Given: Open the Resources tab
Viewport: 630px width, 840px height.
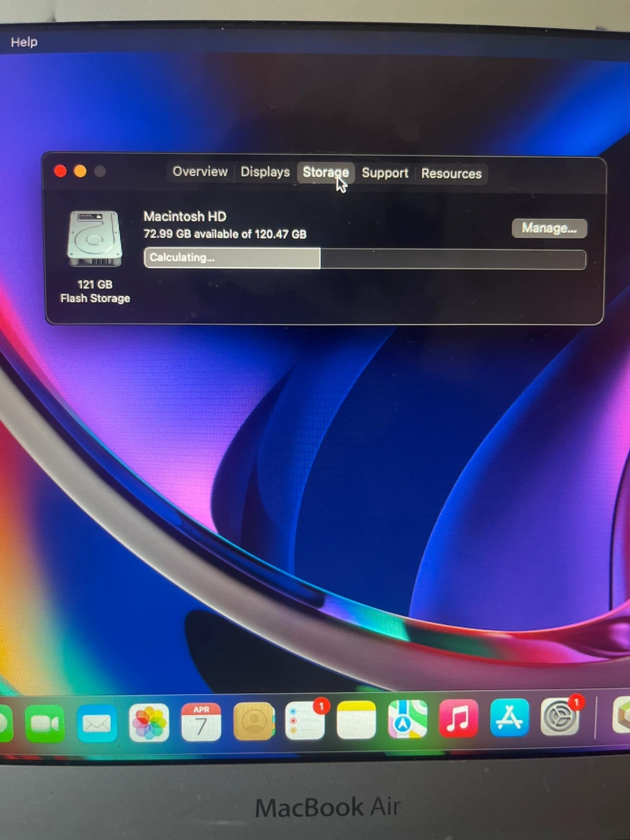Looking at the screenshot, I should click(452, 174).
